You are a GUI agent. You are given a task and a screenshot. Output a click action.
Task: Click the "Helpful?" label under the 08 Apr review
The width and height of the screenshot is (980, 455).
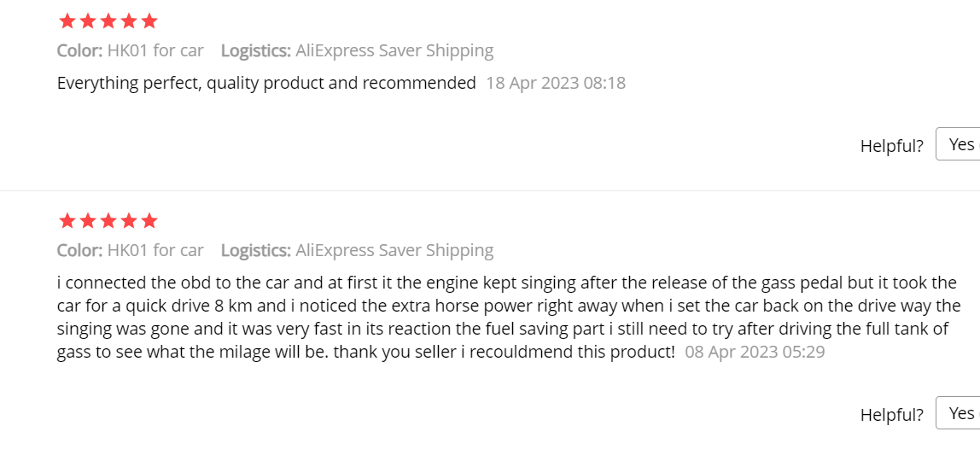(891, 415)
